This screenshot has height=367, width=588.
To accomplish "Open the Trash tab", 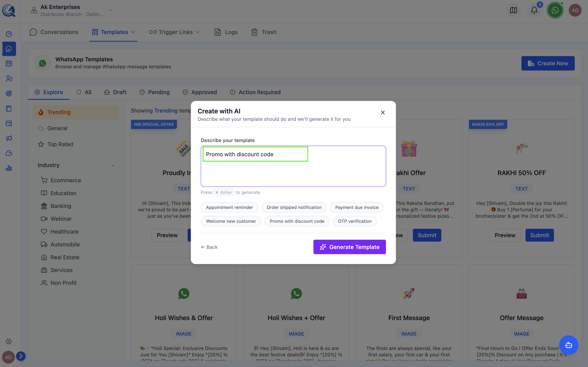I will [x=264, y=32].
